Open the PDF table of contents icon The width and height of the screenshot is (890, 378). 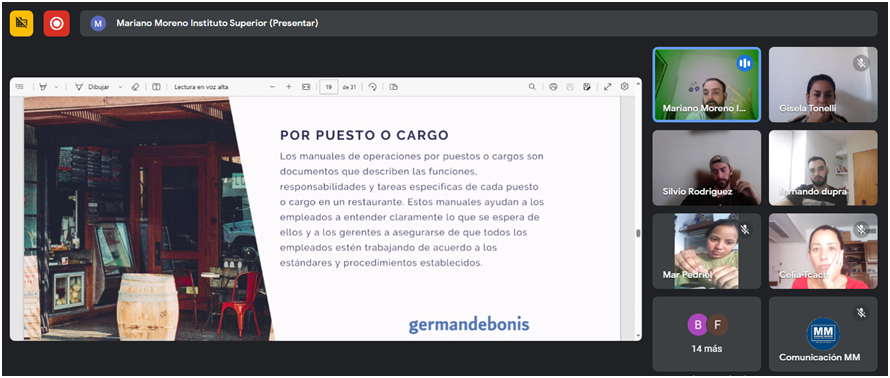20,87
